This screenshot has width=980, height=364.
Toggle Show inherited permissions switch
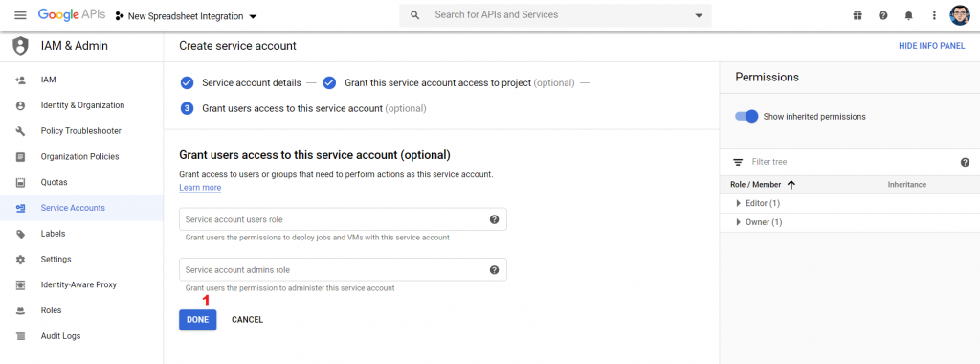[x=746, y=116]
